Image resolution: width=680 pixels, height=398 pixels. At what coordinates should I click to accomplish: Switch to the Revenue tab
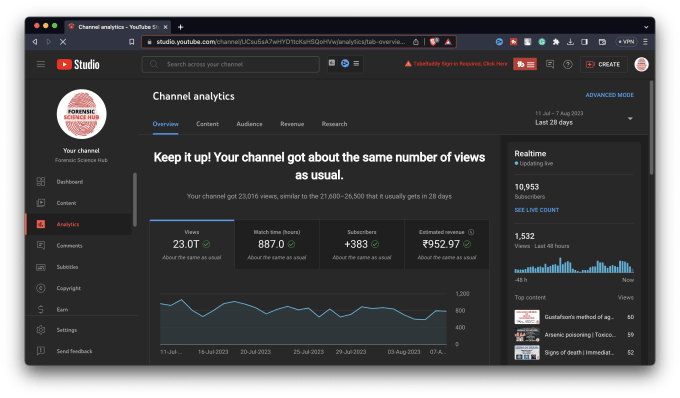pos(292,124)
